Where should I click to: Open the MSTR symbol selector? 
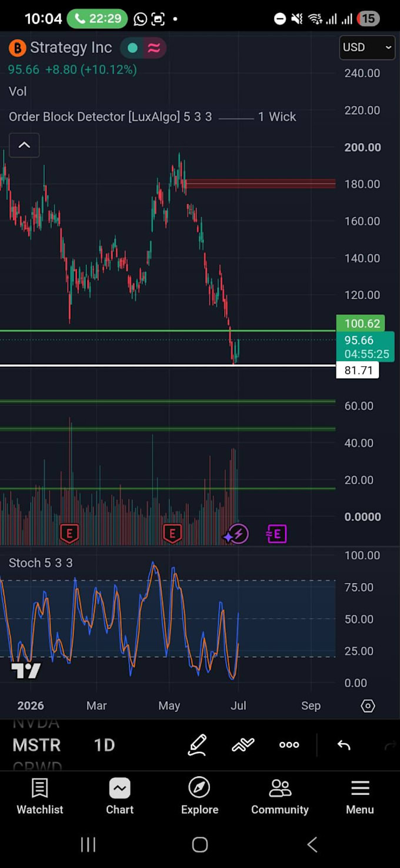tap(36, 745)
